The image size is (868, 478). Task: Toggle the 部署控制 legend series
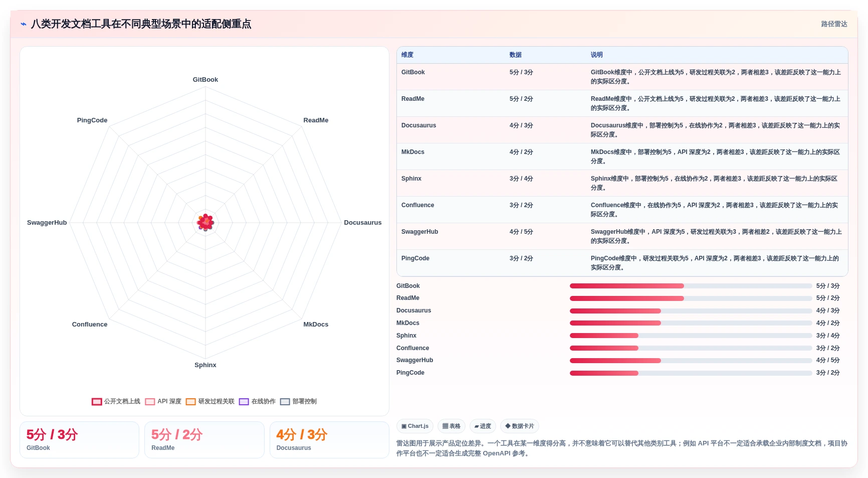click(x=299, y=401)
